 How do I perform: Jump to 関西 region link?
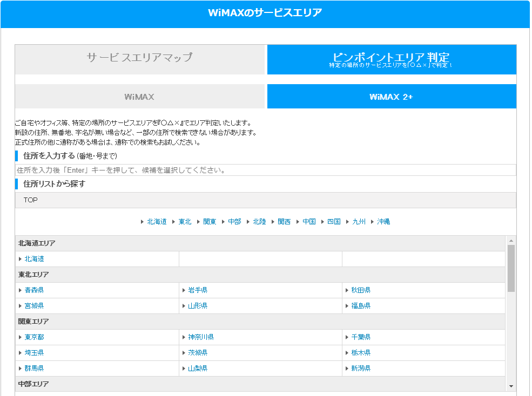tap(284, 221)
